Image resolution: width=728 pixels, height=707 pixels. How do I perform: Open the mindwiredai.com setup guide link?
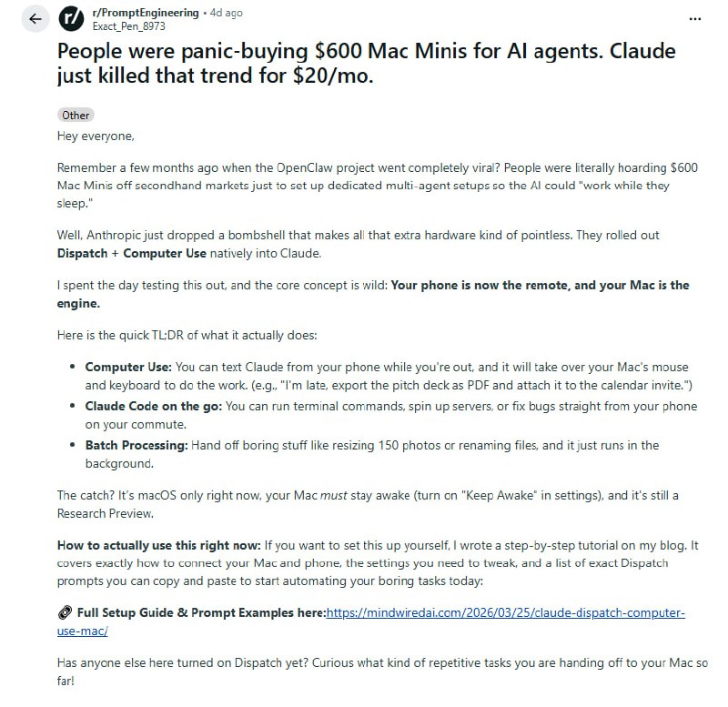[x=505, y=613]
